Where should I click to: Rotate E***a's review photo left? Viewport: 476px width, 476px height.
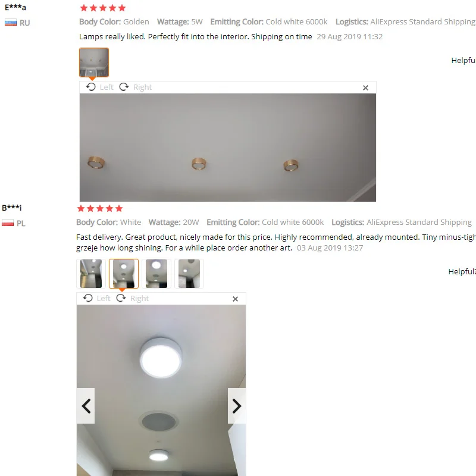coord(99,87)
